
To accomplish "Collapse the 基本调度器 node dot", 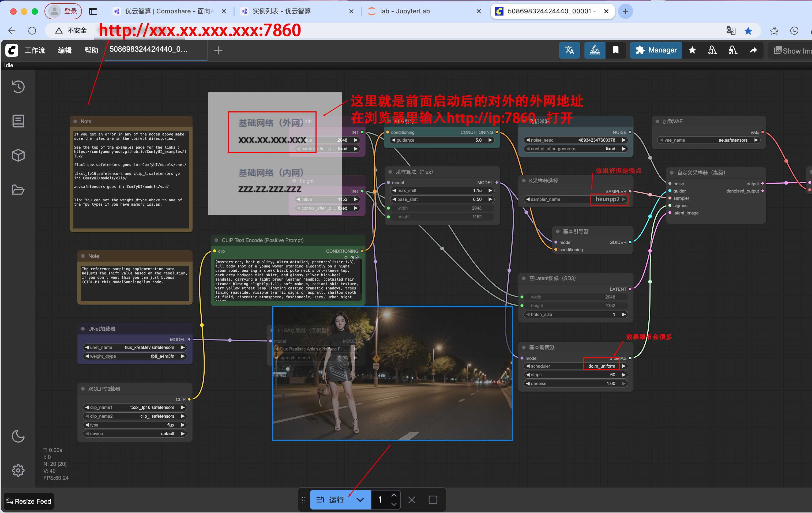I will coord(524,347).
